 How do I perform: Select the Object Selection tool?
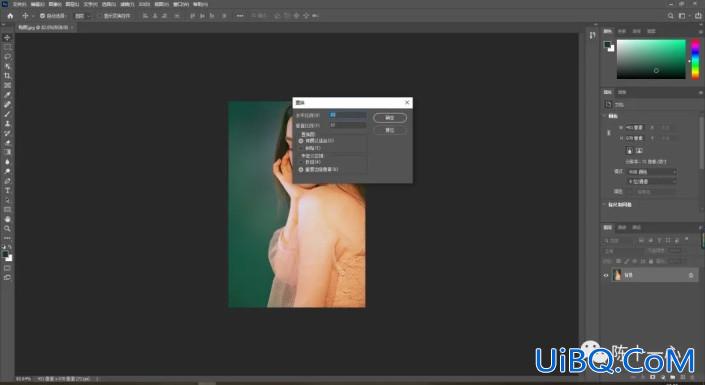point(7,66)
